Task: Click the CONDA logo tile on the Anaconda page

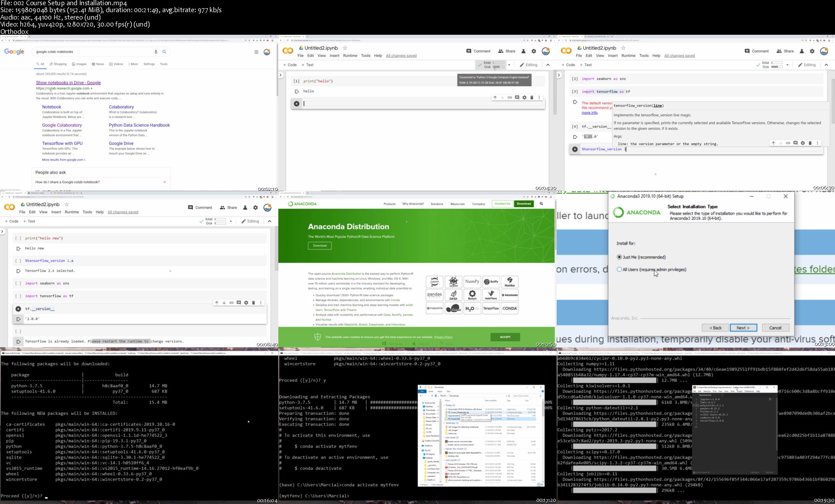Action: pos(510,308)
